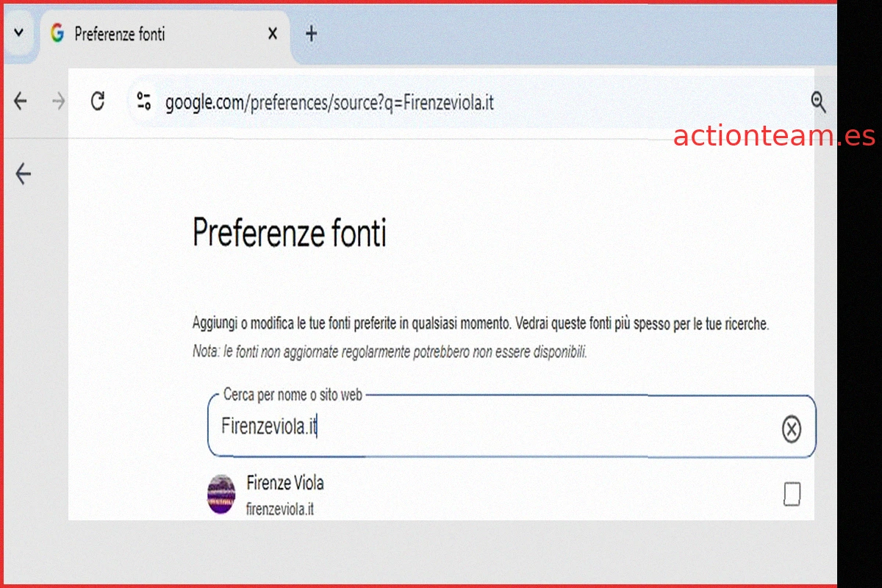Go back with browser back arrow

21,101
